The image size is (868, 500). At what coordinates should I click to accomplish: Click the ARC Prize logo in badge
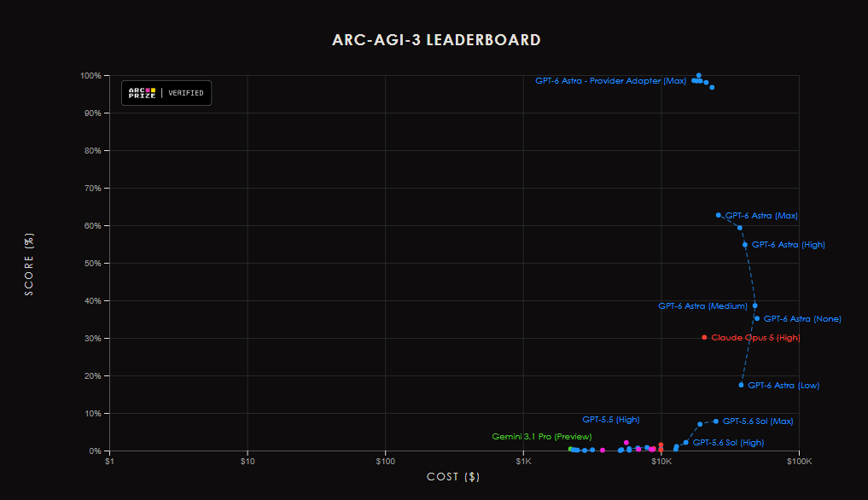[x=142, y=93]
